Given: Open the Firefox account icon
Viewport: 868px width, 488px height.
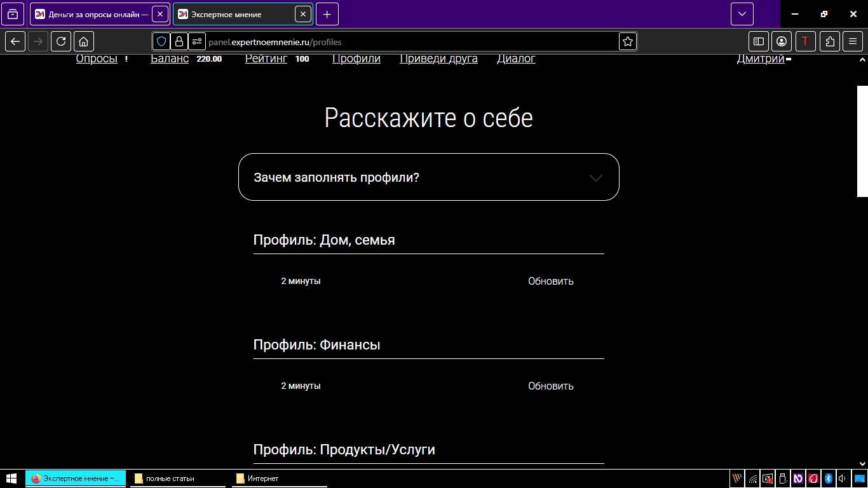Looking at the screenshot, I should pos(782,41).
